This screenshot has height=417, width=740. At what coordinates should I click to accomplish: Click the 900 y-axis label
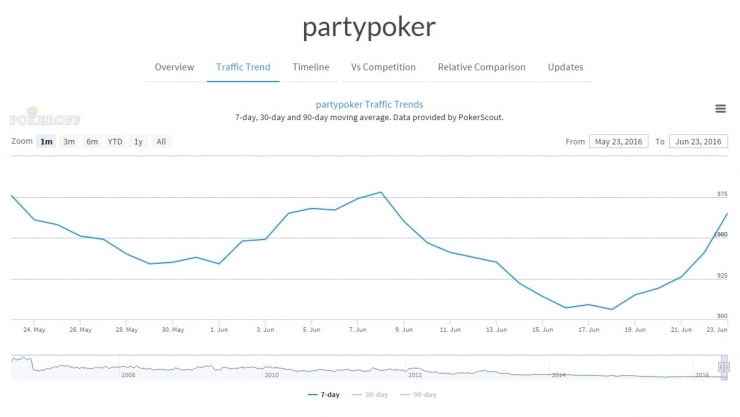[x=722, y=316]
